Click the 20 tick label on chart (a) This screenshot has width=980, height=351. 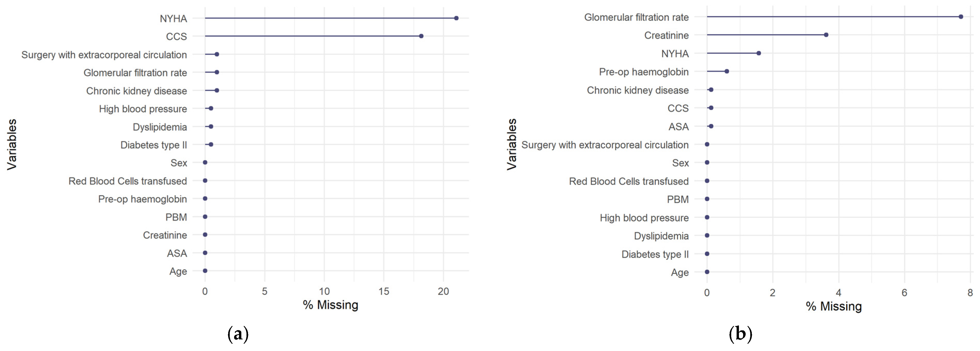(443, 292)
